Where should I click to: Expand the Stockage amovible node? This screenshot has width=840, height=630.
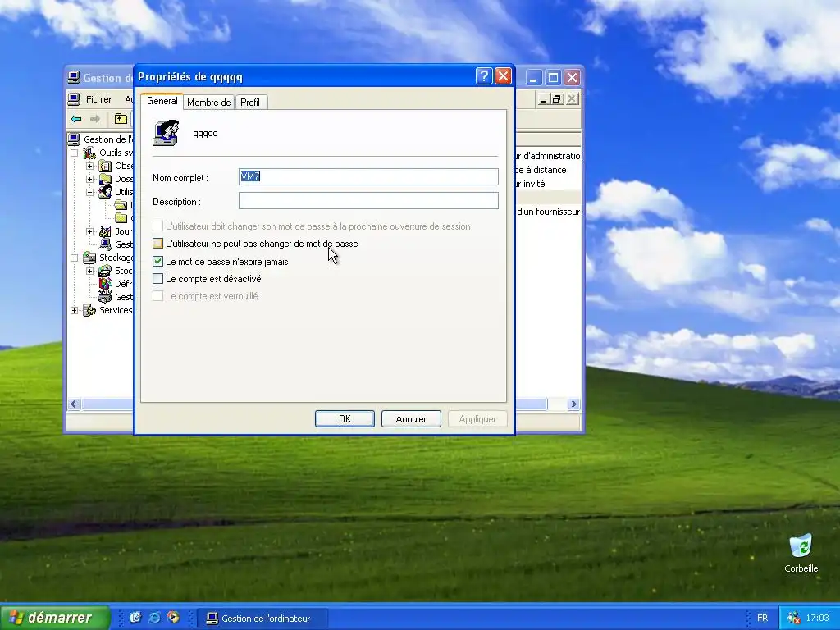[90, 271]
